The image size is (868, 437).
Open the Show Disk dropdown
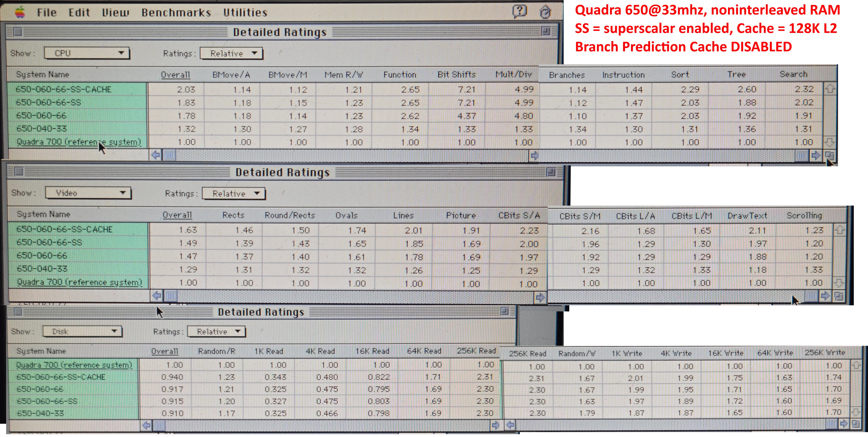pyautogui.click(x=82, y=332)
